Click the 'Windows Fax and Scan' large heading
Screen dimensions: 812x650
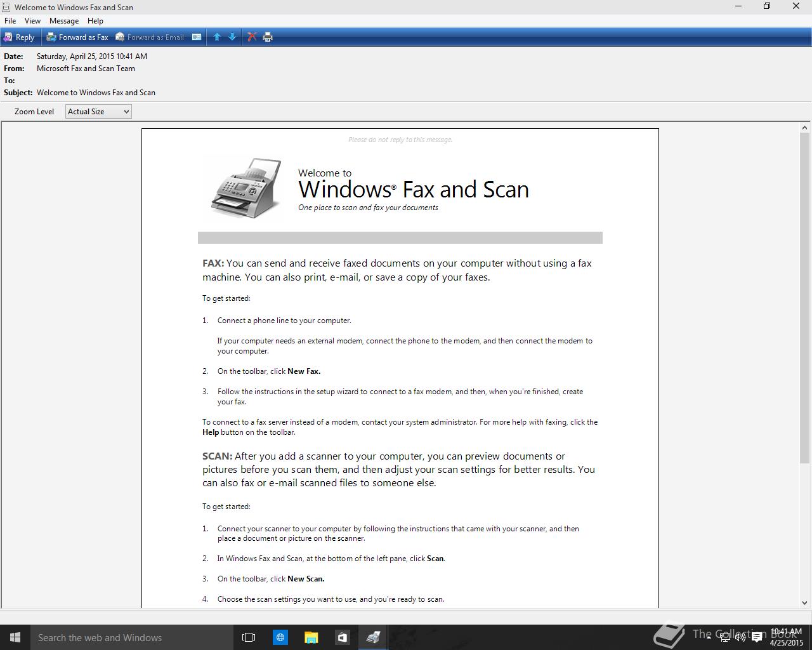414,189
